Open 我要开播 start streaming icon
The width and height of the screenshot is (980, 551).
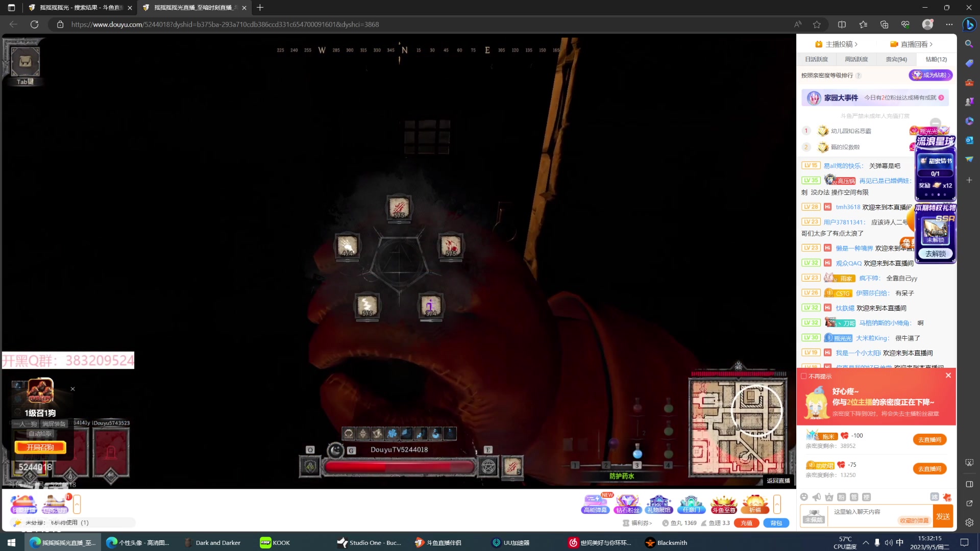[x=23, y=504]
